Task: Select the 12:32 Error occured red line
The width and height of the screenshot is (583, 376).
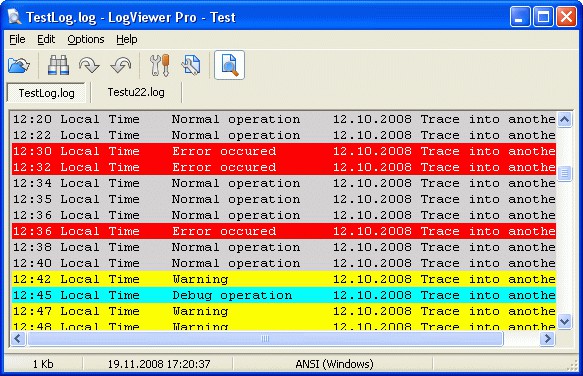Action: pos(284,167)
